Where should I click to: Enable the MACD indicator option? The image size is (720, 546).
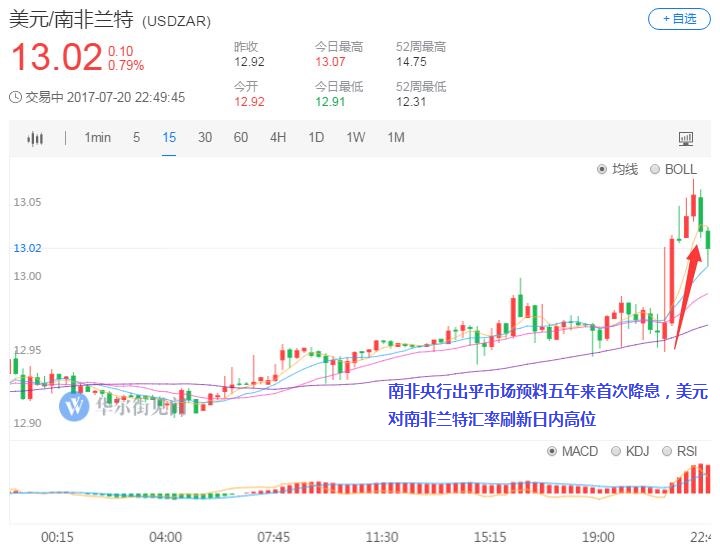tap(552, 451)
